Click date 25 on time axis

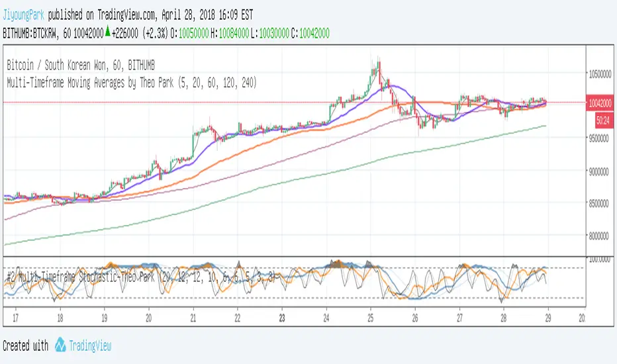[370, 318]
